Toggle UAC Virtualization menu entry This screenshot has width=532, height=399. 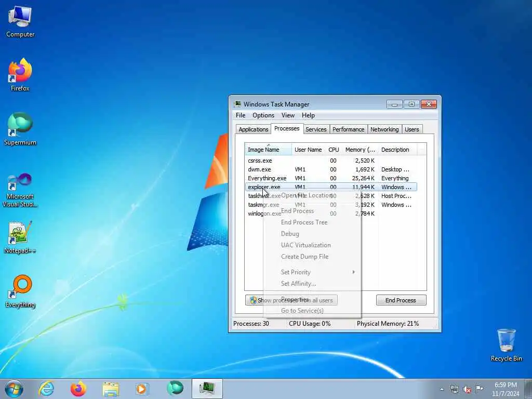tap(312, 245)
